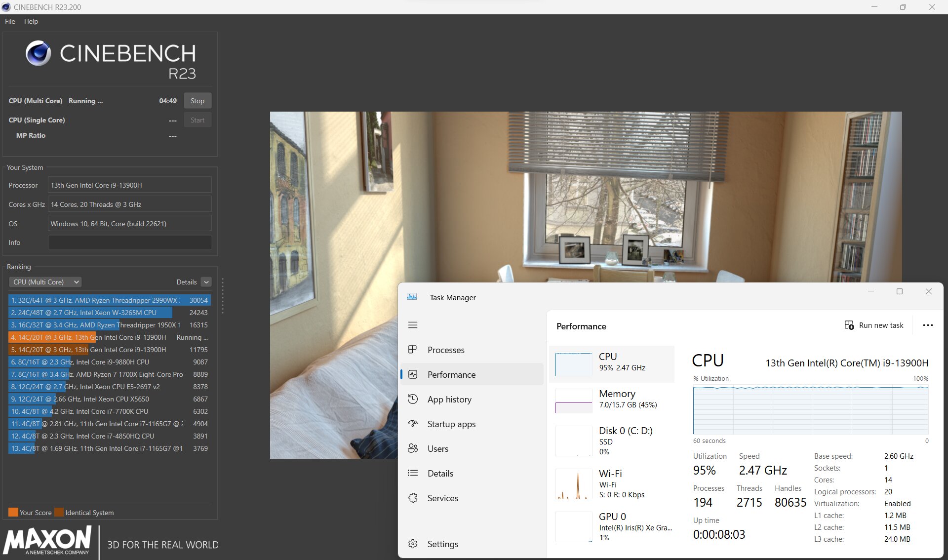Click the Processes icon in sidebar

coord(413,350)
